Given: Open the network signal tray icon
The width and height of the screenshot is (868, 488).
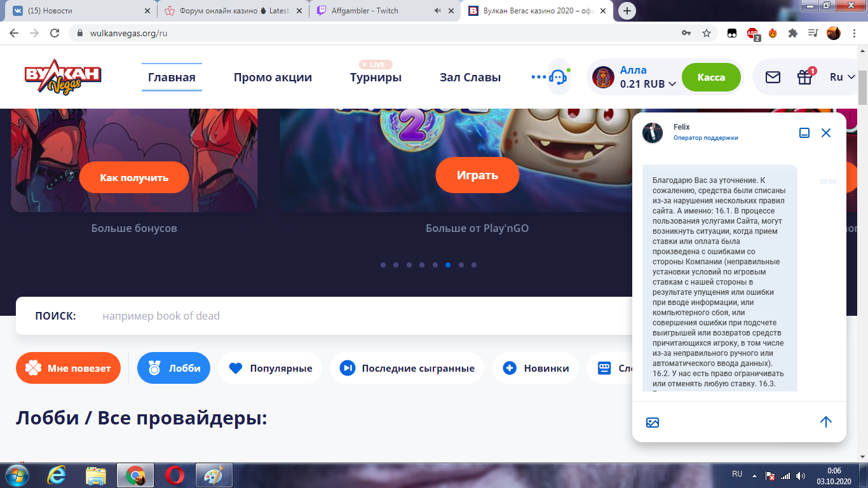Looking at the screenshot, I should [785, 475].
